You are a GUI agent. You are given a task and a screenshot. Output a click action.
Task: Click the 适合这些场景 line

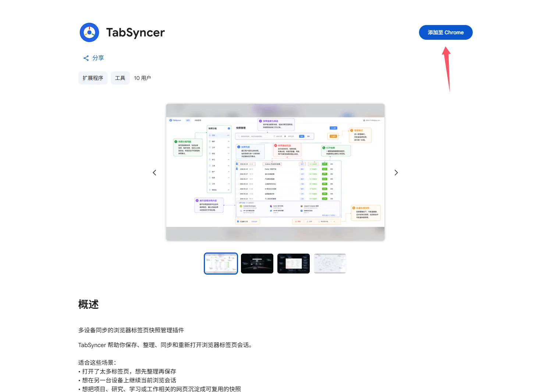click(97, 363)
